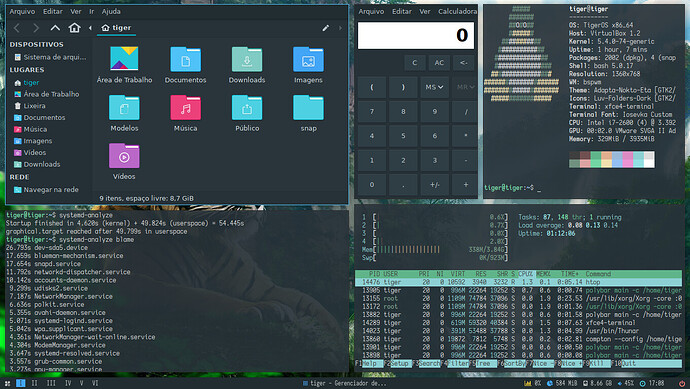Screen dimensions: 690x389
Task: Click the polybar power icon
Action: click(682, 383)
